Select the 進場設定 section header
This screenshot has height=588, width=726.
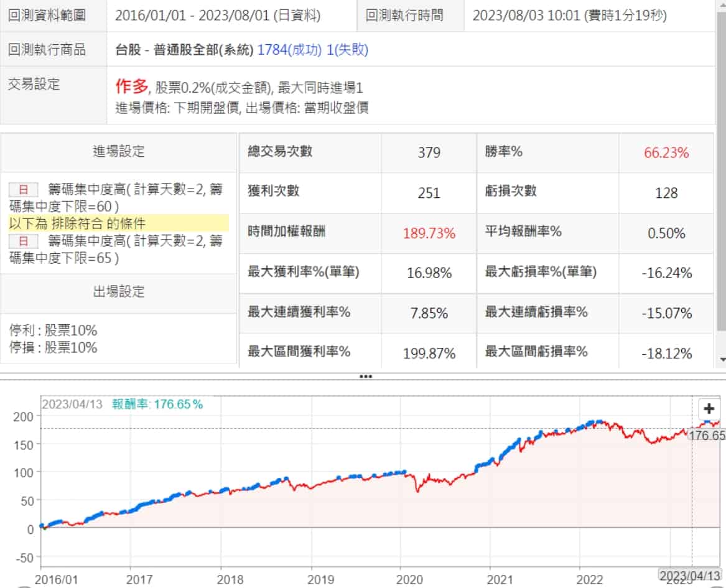tap(119, 151)
